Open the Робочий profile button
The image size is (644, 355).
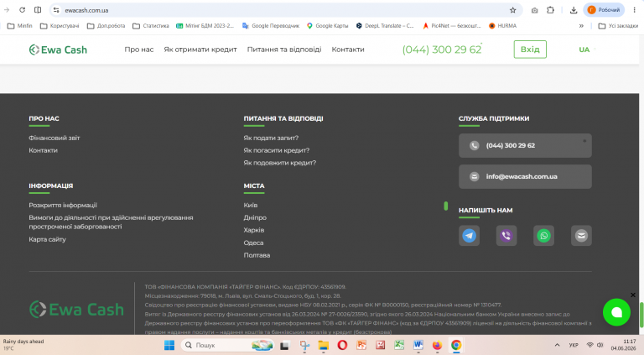point(604,10)
